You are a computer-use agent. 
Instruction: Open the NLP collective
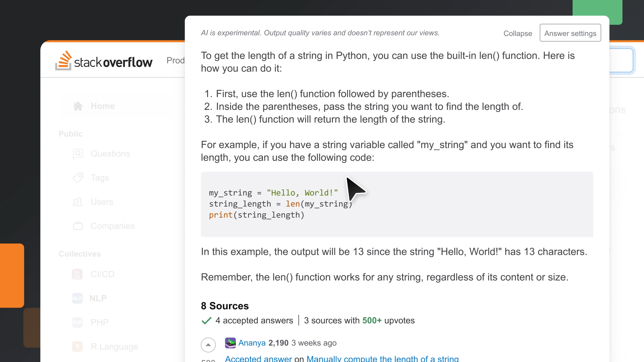click(x=98, y=298)
